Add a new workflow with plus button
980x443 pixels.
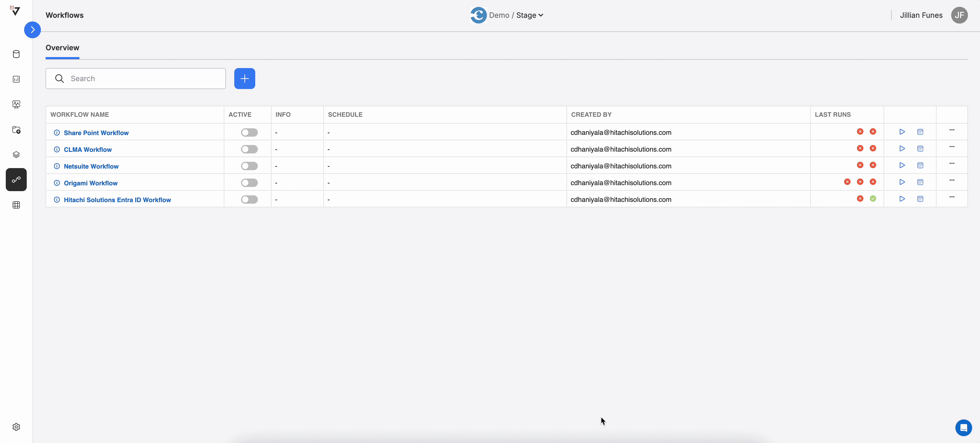tap(244, 78)
